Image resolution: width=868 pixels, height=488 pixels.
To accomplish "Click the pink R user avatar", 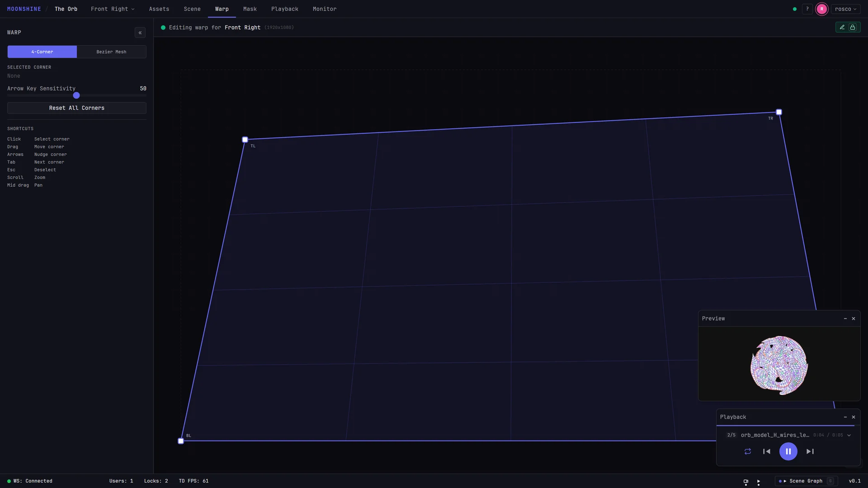I will pos(822,9).
